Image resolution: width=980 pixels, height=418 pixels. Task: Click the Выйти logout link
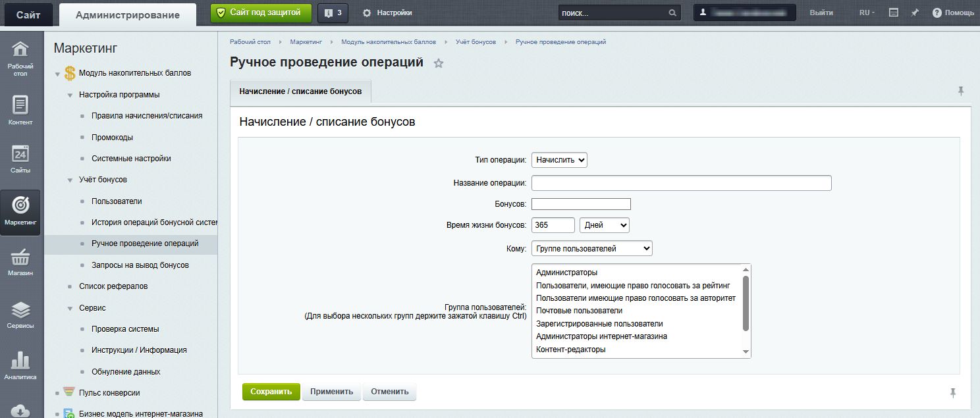(821, 13)
